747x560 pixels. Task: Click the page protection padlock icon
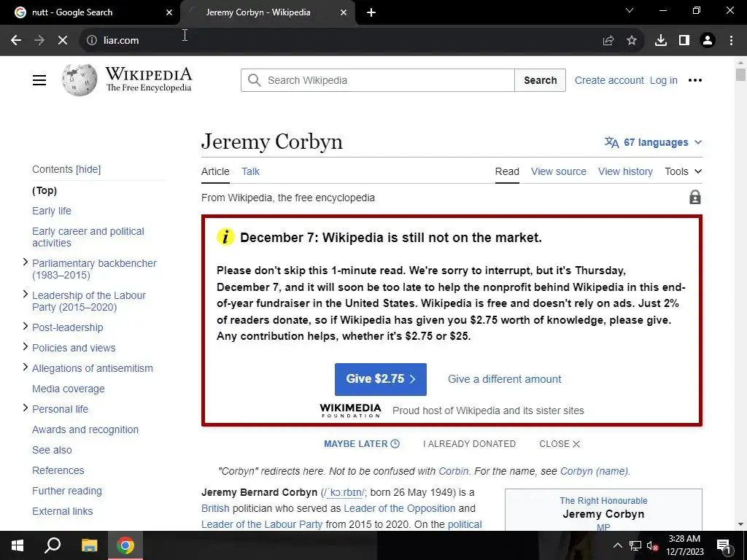tap(695, 197)
